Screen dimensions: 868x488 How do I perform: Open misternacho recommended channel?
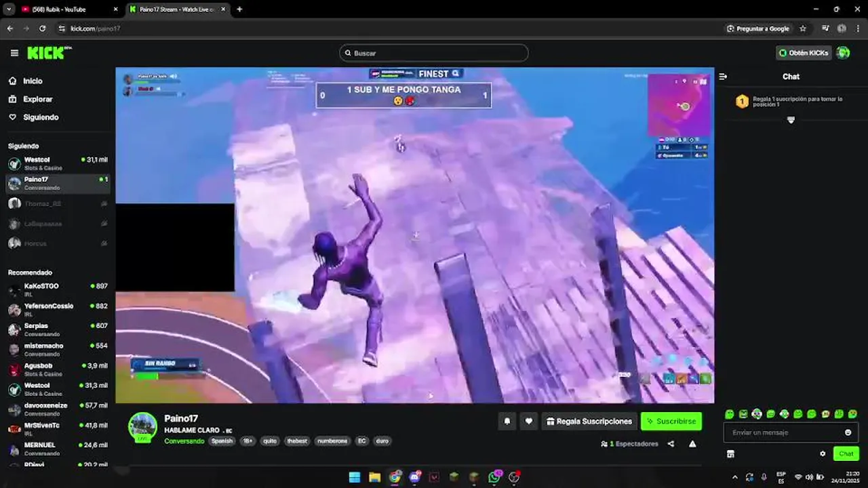coord(58,350)
